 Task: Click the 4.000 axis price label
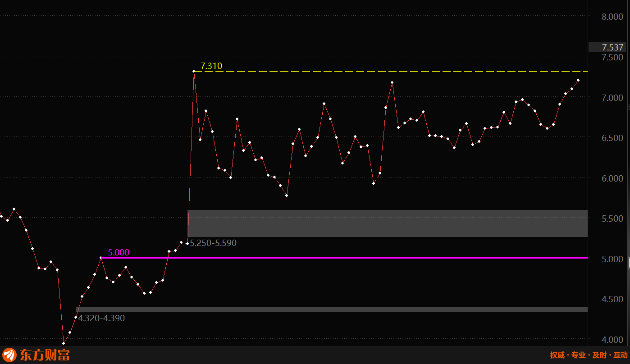(x=612, y=340)
